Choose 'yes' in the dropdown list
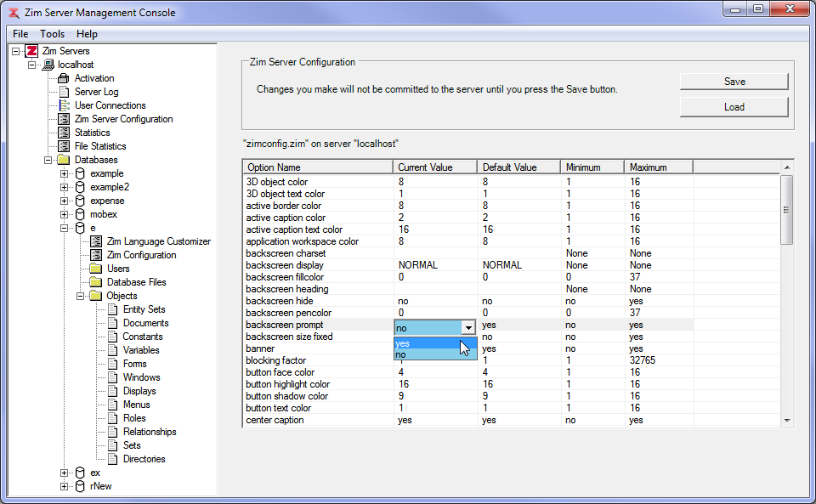 coord(435,343)
